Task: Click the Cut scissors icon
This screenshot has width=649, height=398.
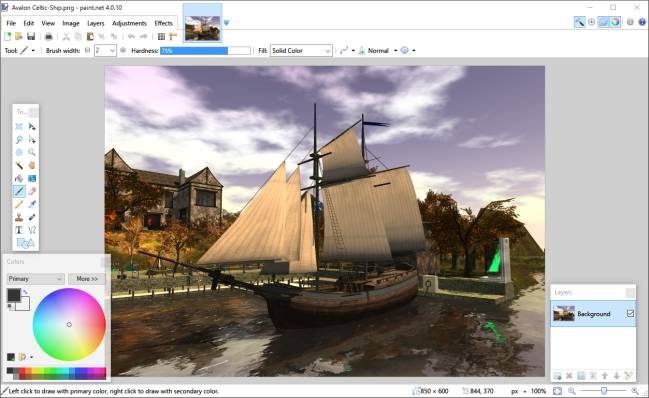Action: (x=66, y=36)
